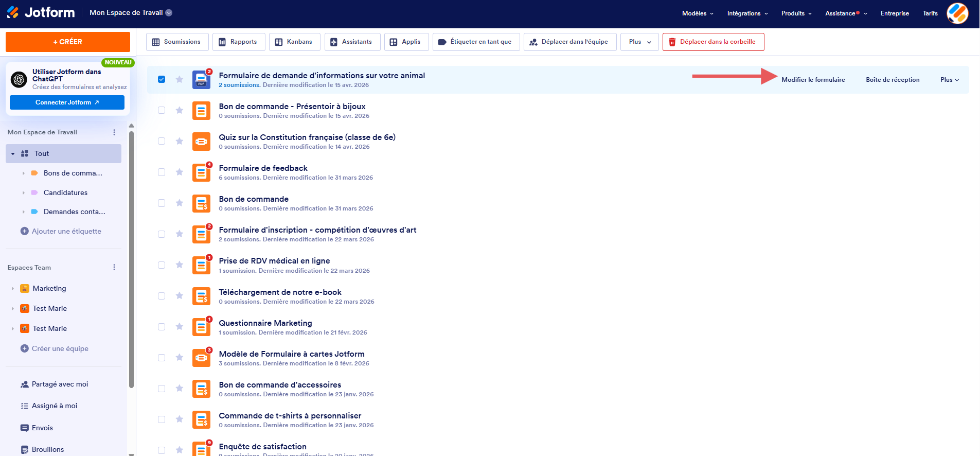Expand the Candidatures label
This screenshot has height=456, width=980.
pyautogui.click(x=24, y=192)
